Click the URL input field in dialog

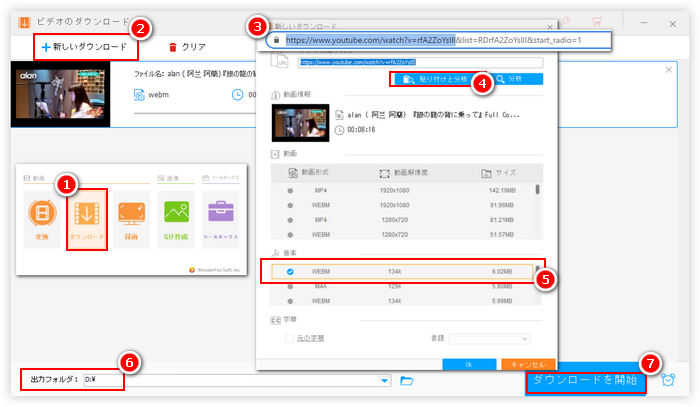[418, 61]
